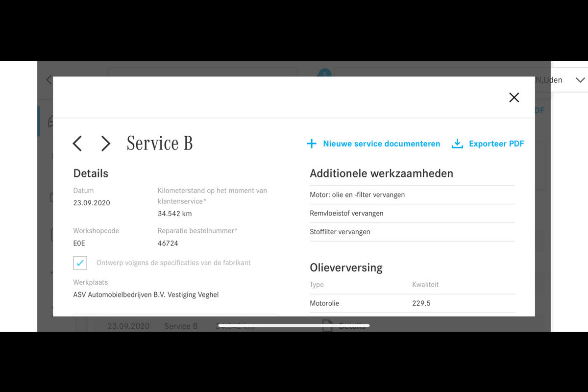Close the Service B dialog
588x392 pixels.
(x=514, y=98)
